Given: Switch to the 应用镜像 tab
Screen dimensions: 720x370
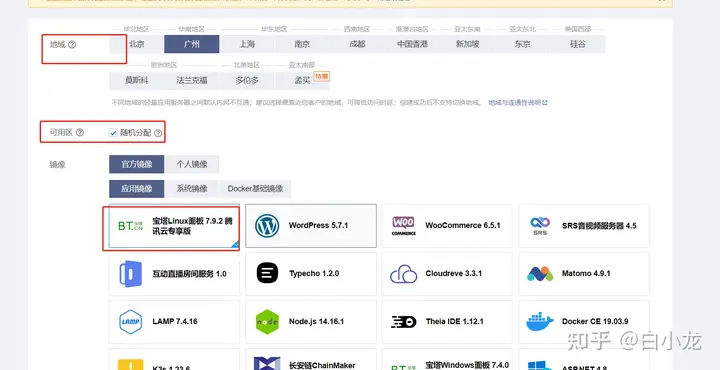Looking at the screenshot, I should (137, 189).
